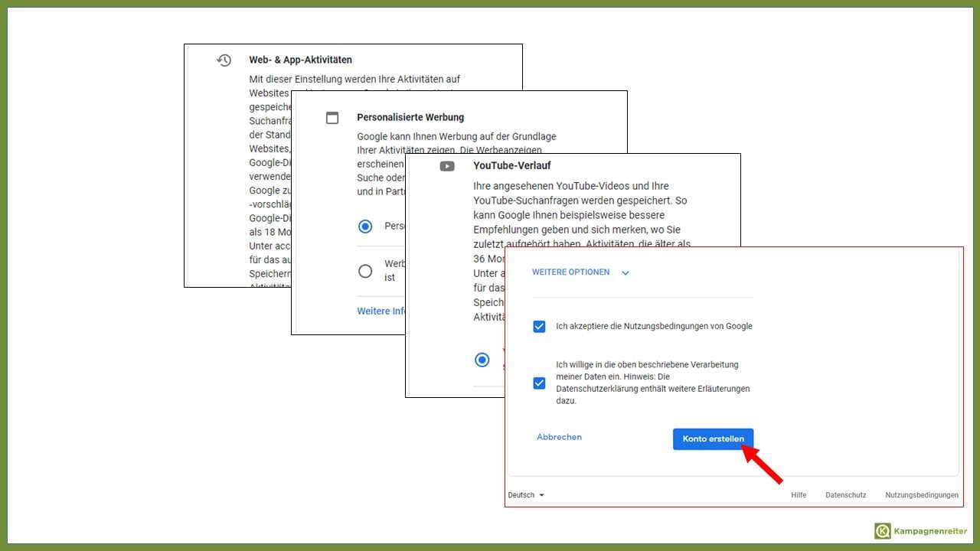This screenshot has height=551, width=980.
Task: Click the YouTube-Verlauf play icon
Action: click(x=447, y=166)
